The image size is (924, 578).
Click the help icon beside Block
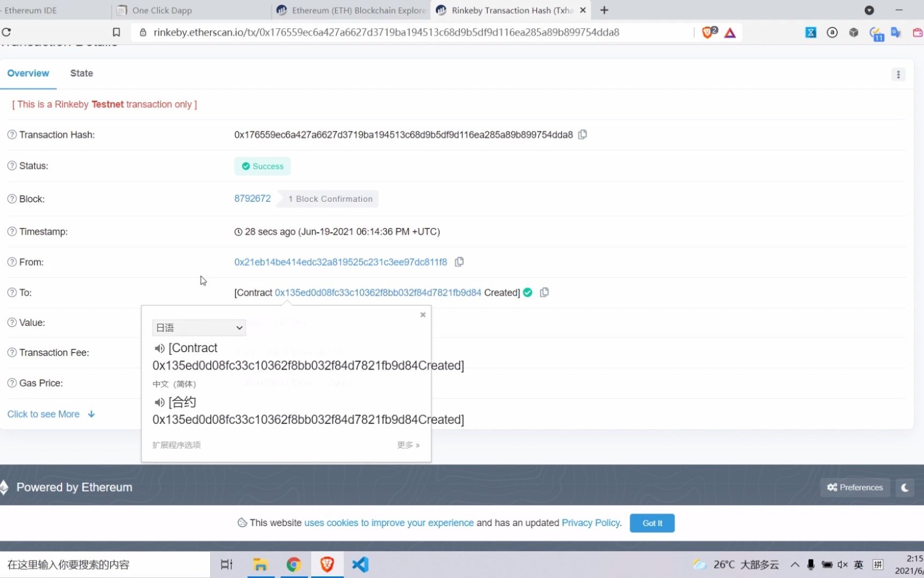tap(12, 199)
